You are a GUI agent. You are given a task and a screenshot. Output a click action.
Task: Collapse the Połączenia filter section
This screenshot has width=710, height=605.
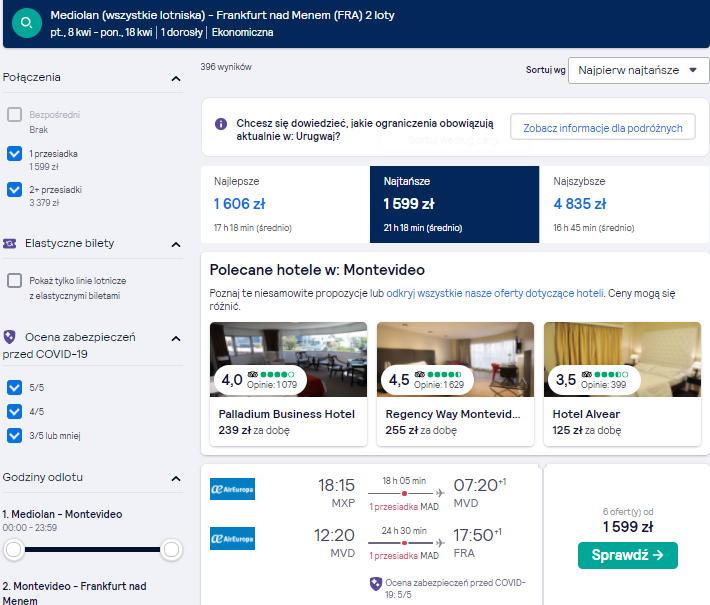click(176, 79)
